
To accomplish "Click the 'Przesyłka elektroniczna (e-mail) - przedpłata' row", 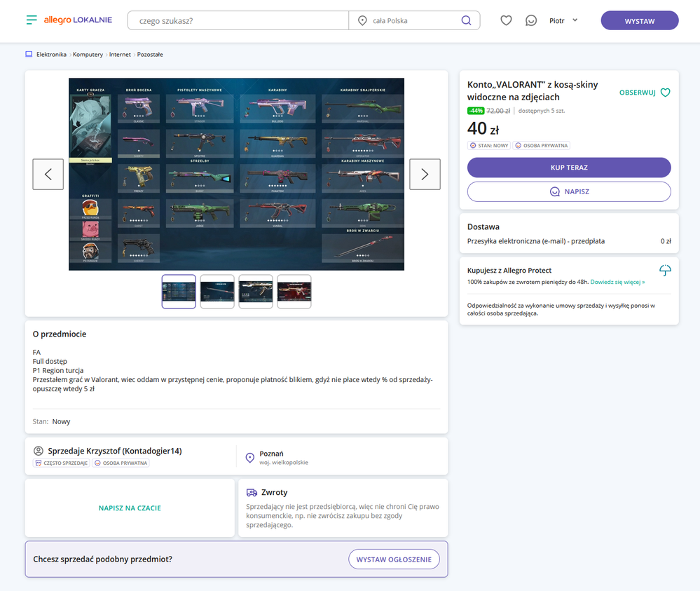I will tap(569, 241).
